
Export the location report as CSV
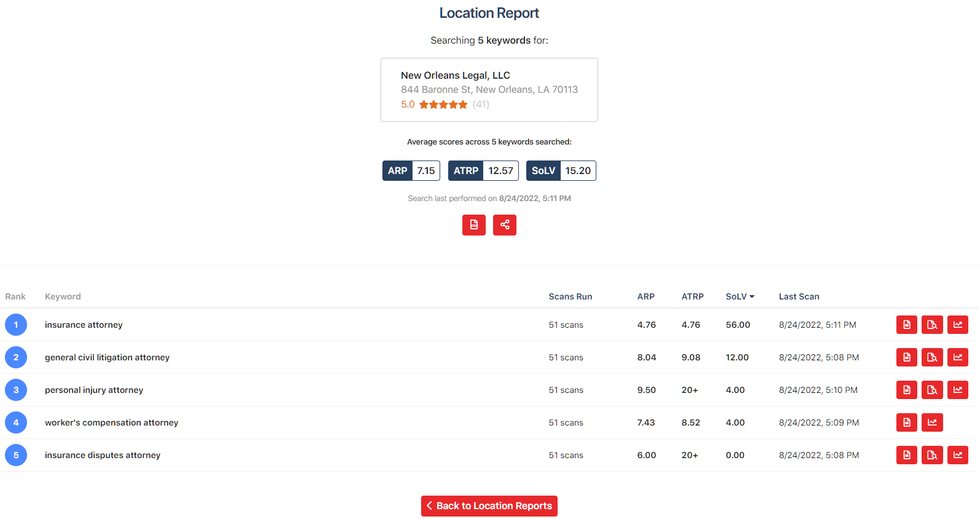[x=473, y=225]
